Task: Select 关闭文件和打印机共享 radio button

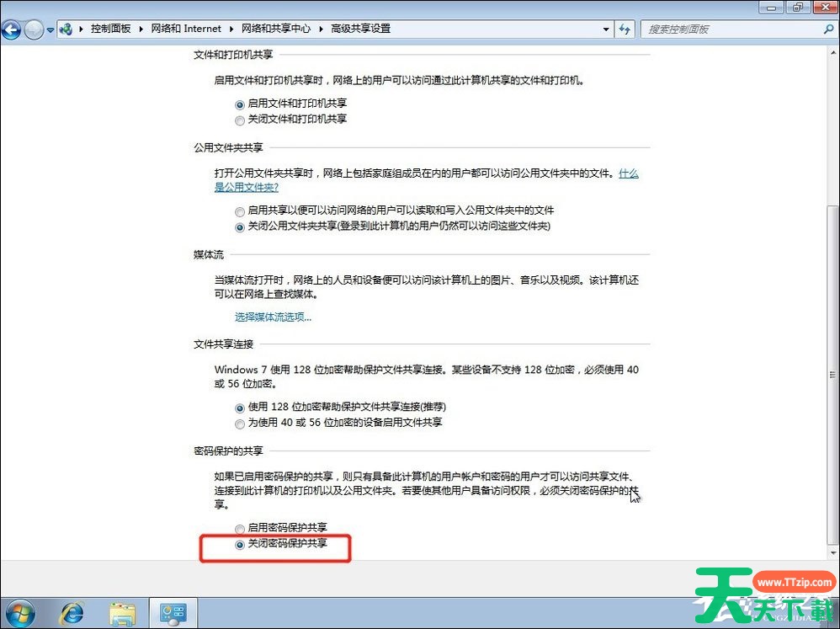Action: coord(240,120)
